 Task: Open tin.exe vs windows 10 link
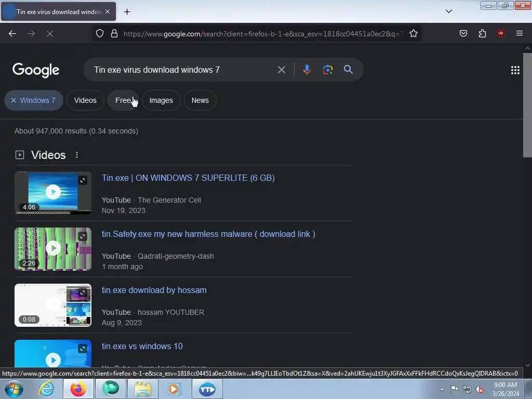(x=142, y=346)
